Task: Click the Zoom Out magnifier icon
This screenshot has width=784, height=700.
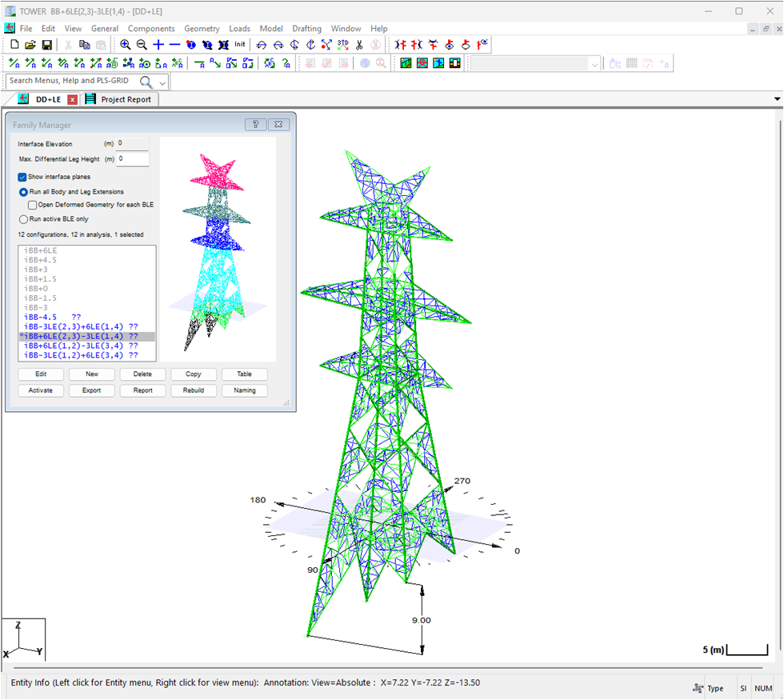Action: click(142, 45)
